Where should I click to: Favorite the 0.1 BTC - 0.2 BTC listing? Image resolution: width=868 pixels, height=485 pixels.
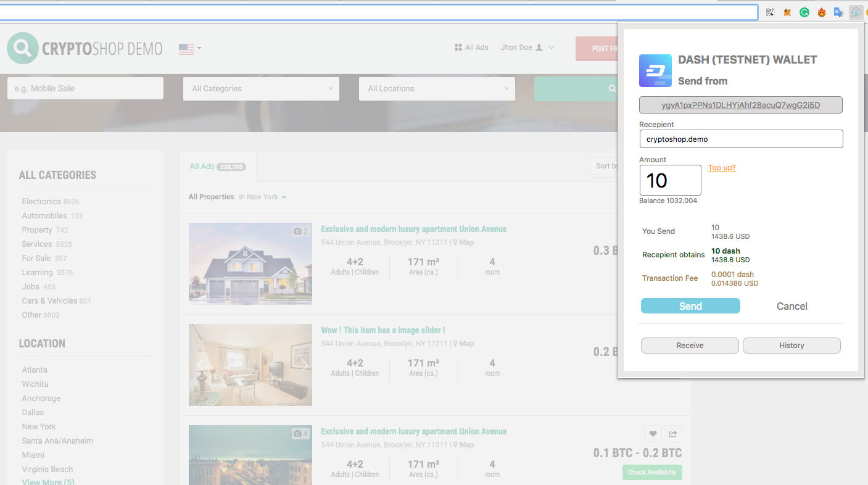(x=653, y=434)
